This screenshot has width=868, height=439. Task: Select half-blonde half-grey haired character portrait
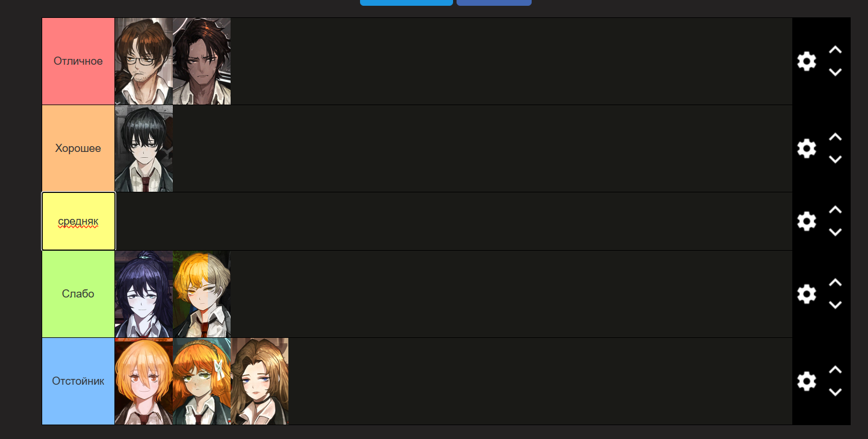click(202, 294)
